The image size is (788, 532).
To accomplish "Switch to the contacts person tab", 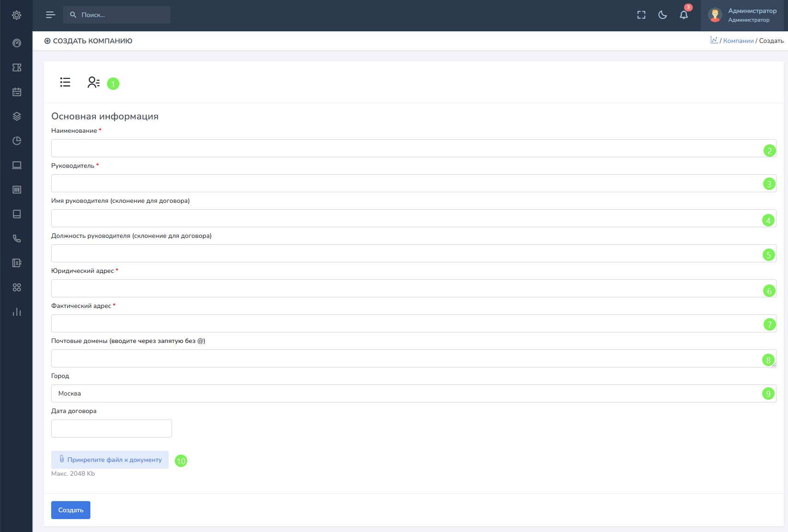I will pos(94,82).
